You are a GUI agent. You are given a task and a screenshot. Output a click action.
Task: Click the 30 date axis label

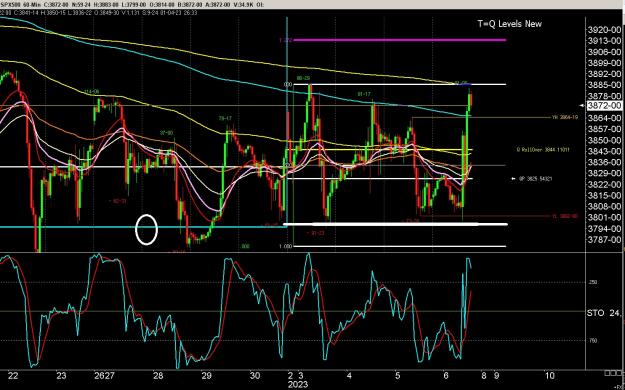[255, 375]
